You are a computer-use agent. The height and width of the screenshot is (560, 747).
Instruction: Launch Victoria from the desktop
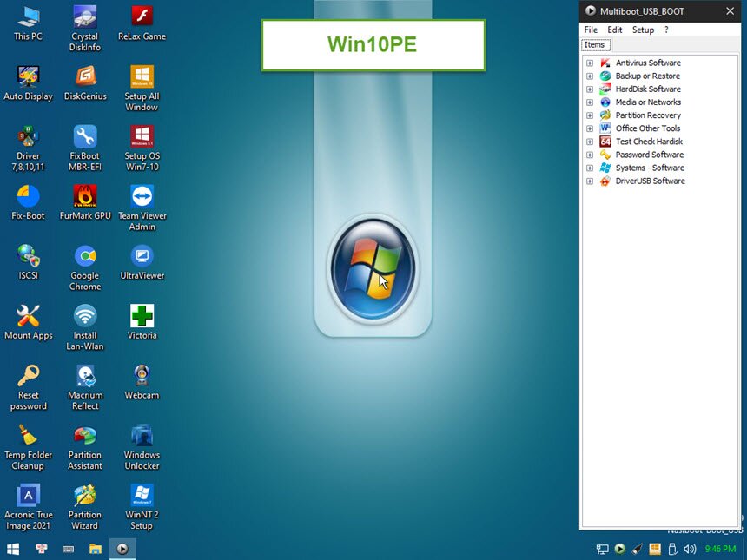pos(142,322)
